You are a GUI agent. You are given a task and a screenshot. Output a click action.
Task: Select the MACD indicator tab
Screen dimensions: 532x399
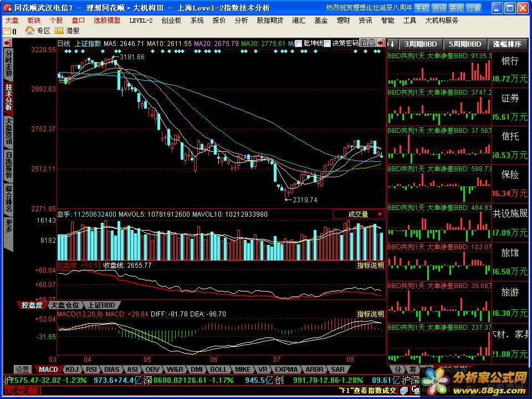pyautogui.click(x=48, y=370)
